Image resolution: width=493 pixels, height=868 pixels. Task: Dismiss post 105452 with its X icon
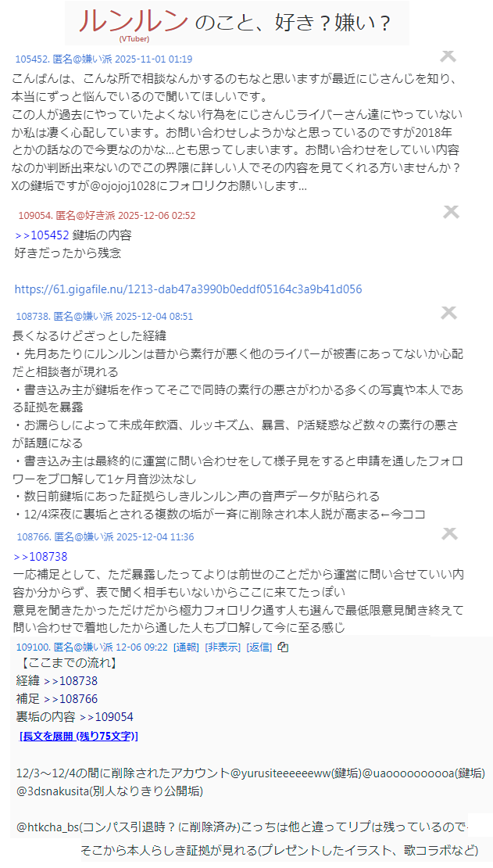click(x=448, y=56)
